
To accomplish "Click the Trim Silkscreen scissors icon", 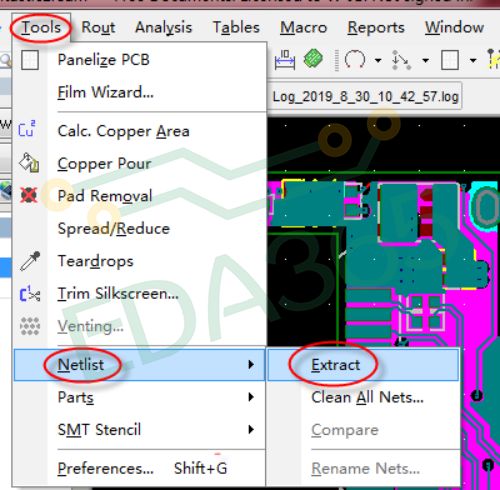I will click(x=30, y=294).
